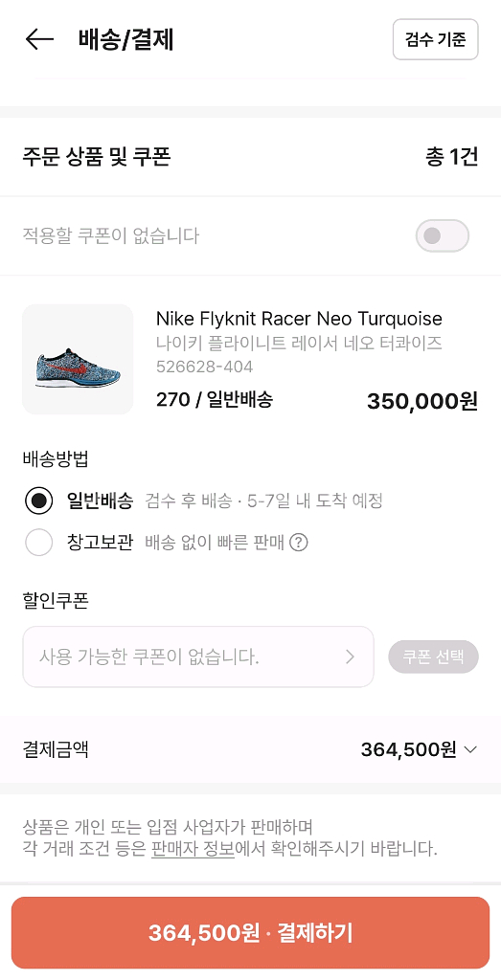The image size is (501, 980).
Task: Click the 쿠폰 선택 button
Action: click(433, 657)
